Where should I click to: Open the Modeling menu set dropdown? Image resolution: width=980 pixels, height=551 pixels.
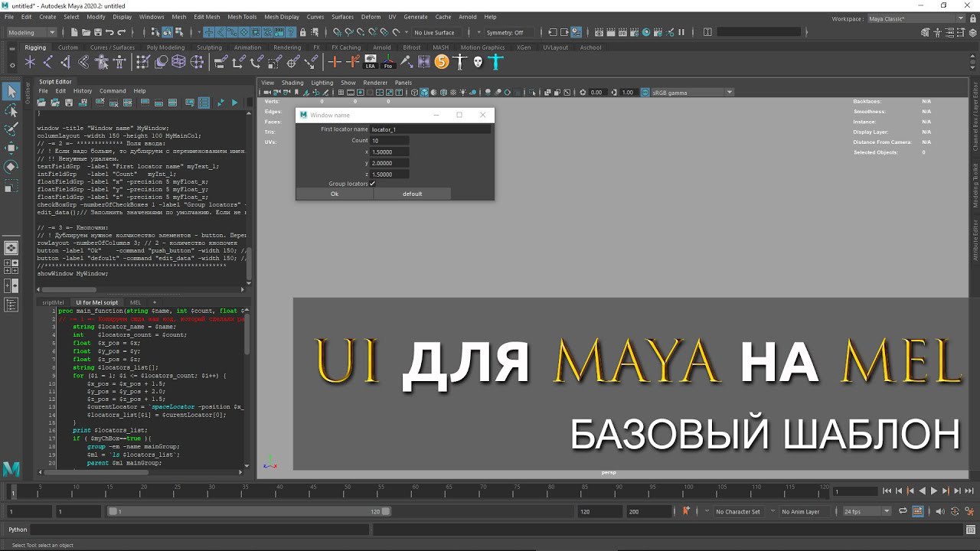pyautogui.click(x=31, y=33)
